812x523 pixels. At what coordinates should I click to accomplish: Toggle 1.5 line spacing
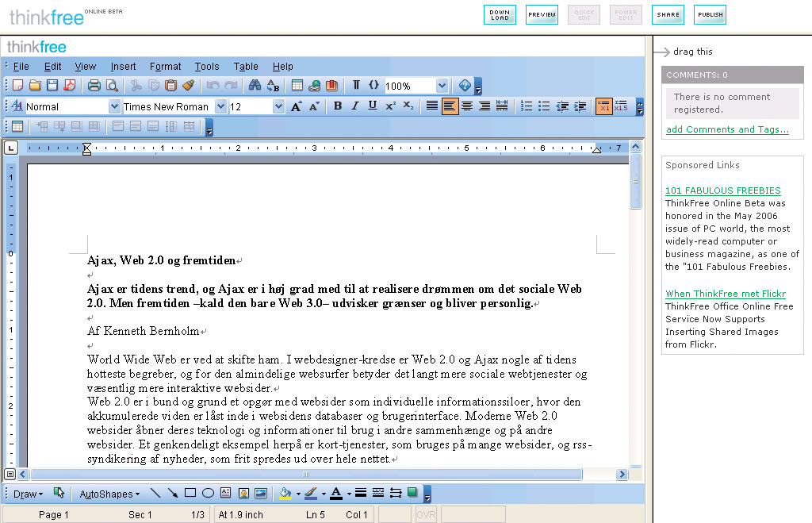coord(621,106)
